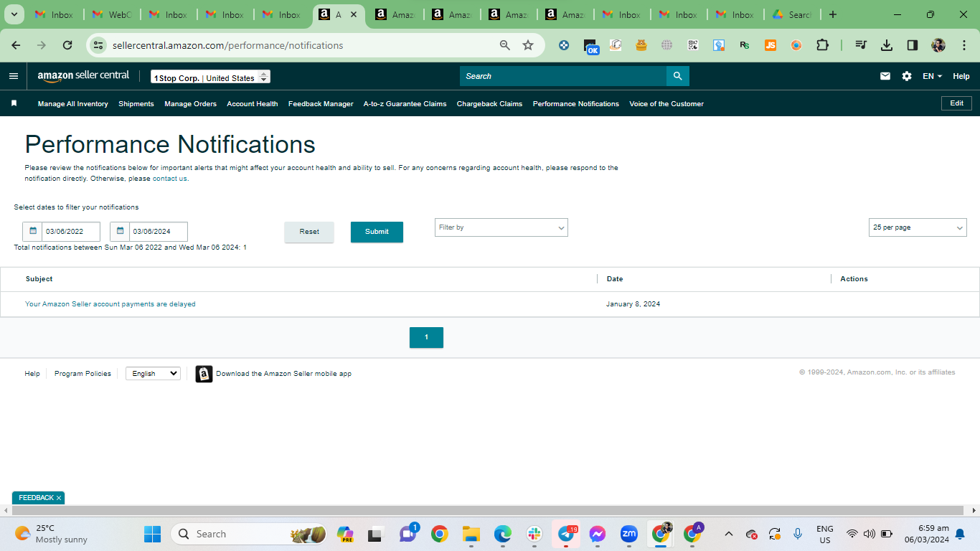This screenshot has height=551, width=980.
Task: Click the zoom magnifier icon in the address bar
Action: pos(505,45)
